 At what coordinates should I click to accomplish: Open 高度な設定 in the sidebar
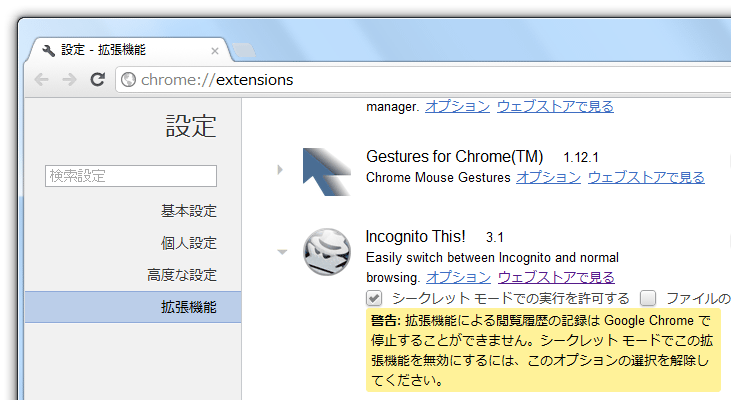[182, 275]
